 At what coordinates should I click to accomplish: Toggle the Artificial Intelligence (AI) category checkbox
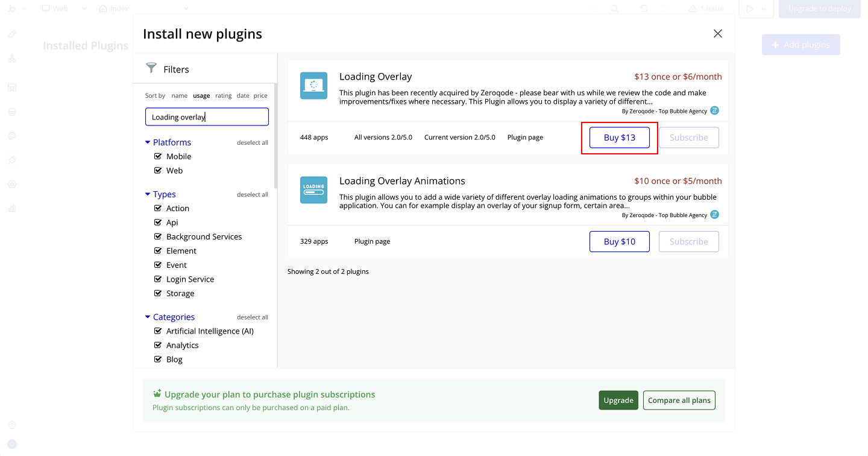click(159, 331)
